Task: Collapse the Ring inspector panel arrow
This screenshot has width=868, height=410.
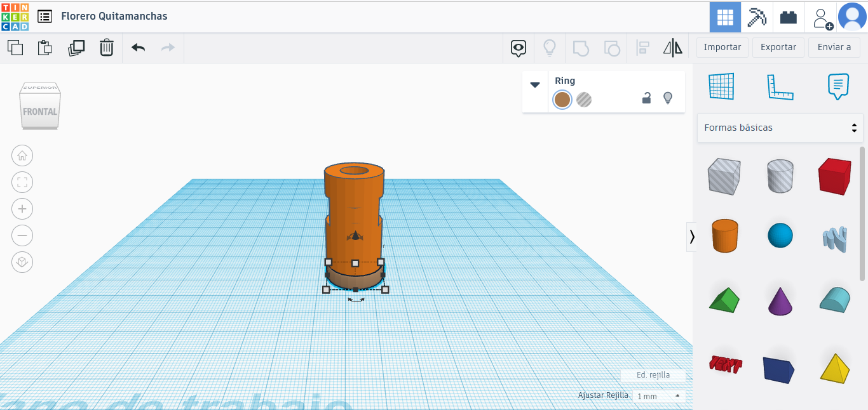Action: (535, 84)
